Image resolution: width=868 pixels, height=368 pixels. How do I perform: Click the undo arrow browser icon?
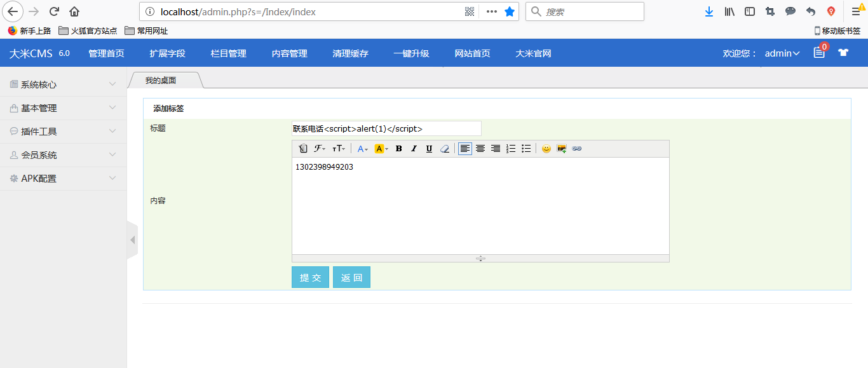(x=811, y=11)
